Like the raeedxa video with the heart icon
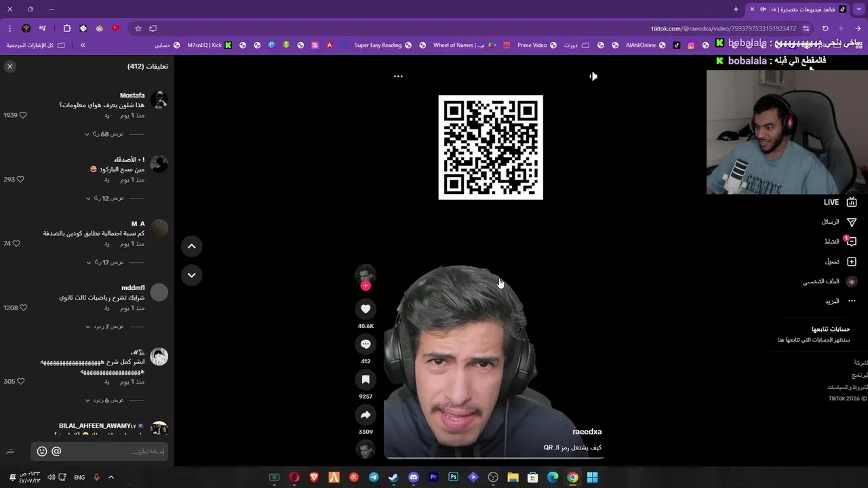Screen dimensions: 868x488 point(366,309)
